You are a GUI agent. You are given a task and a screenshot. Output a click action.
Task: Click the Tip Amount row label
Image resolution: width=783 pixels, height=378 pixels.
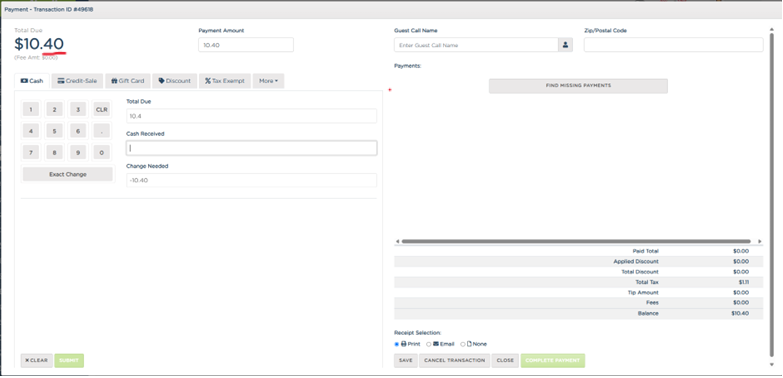click(643, 293)
